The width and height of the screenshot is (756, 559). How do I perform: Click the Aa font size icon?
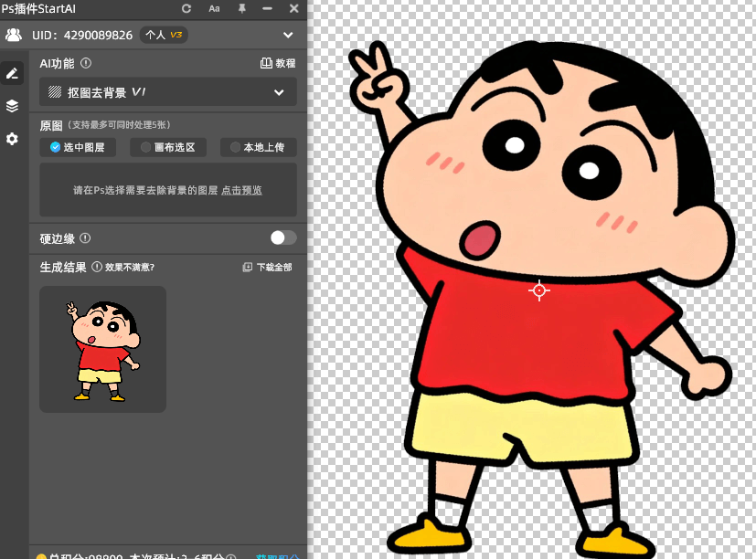coord(214,8)
